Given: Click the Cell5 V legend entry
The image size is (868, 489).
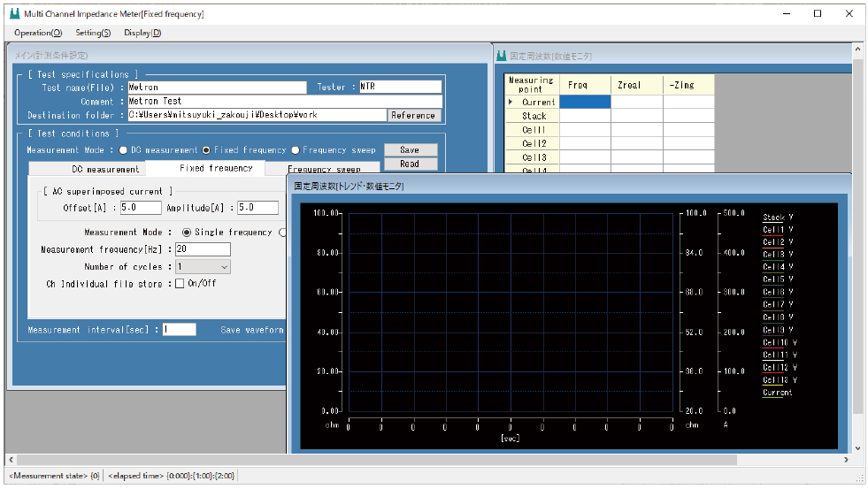Looking at the screenshot, I should 777,279.
